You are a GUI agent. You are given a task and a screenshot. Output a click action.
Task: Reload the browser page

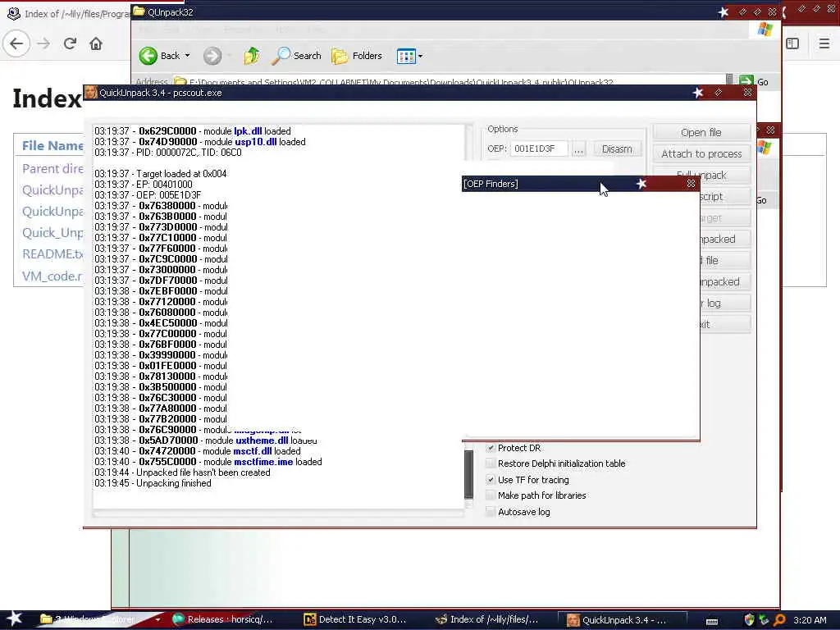[x=70, y=43]
